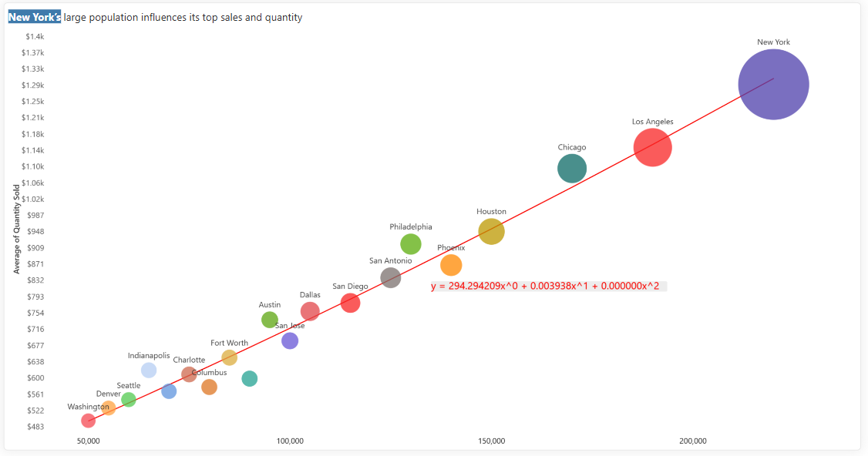Click the Dallas bubble
The image size is (868, 456).
(310, 311)
